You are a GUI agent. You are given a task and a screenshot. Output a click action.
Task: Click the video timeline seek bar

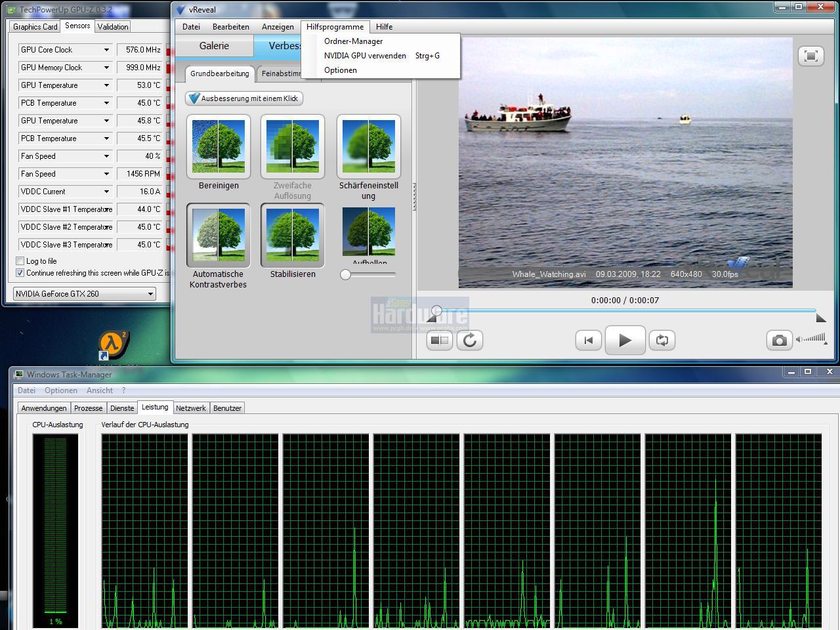click(626, 310)
